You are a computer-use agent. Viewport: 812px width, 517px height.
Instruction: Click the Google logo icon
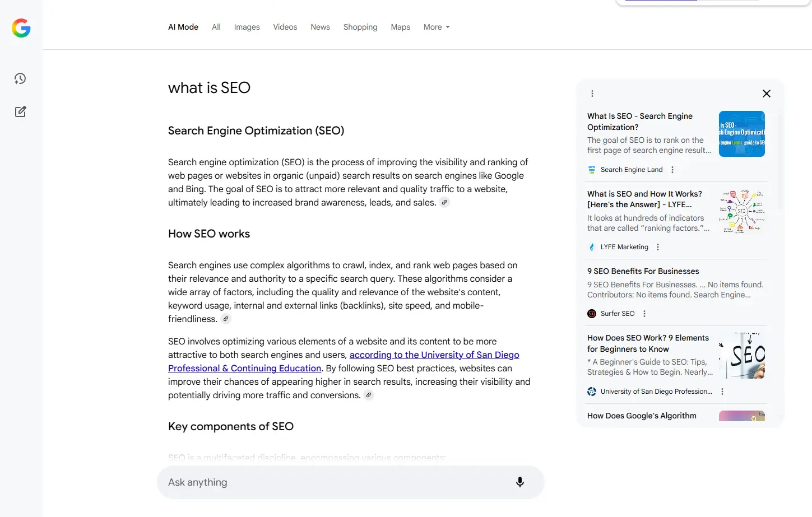[21, 28]
